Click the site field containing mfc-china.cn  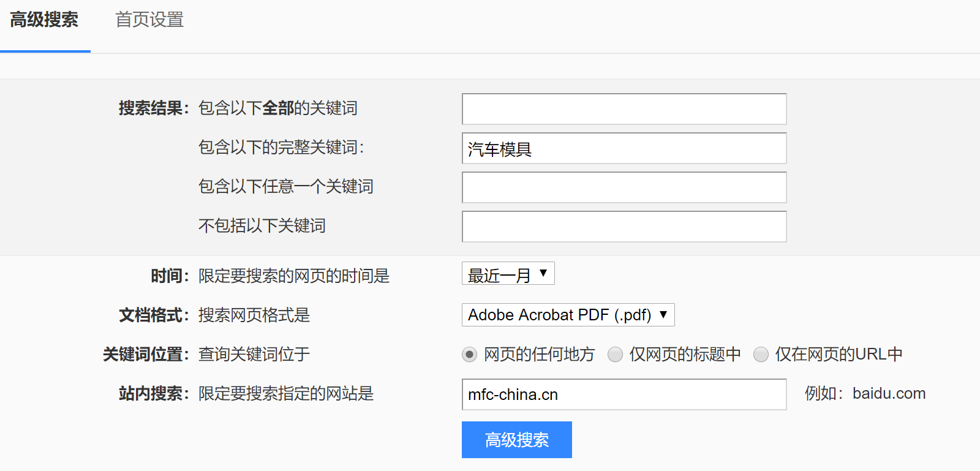pos(624,394)
